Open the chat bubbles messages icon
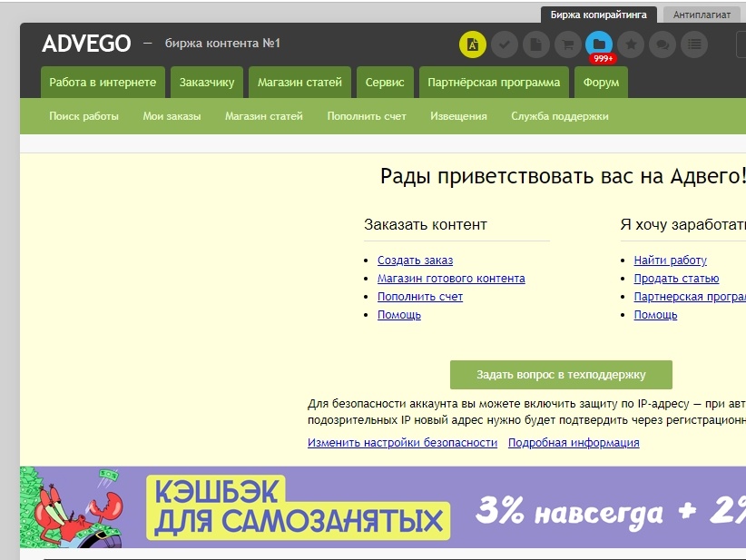 pos(663,44)
